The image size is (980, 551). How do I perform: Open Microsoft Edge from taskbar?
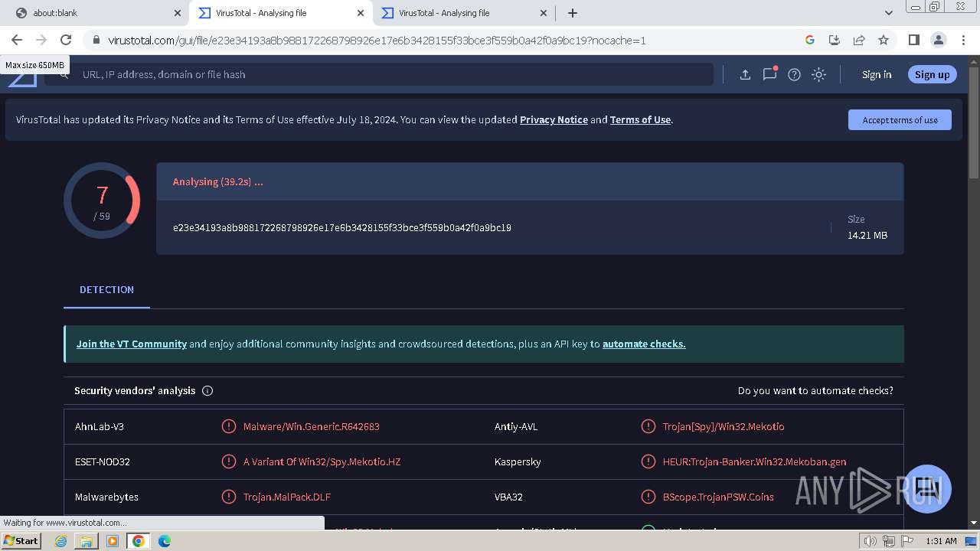coord(164,541)
